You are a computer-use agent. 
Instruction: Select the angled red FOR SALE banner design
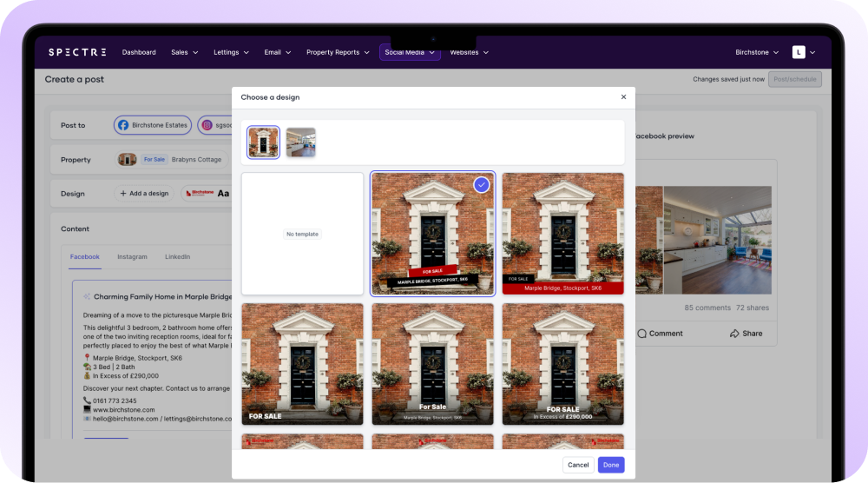[433, 234]
